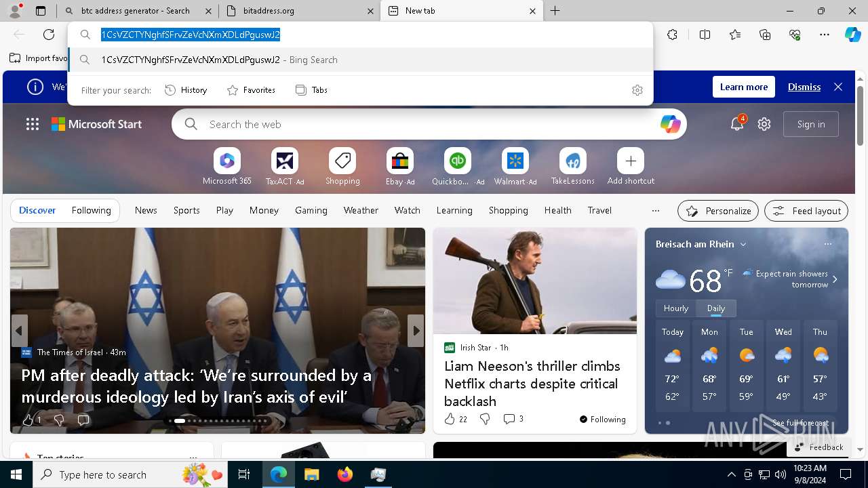Toggle the split screen view icon
Viewport: 868px width, 488px height.
pos(705,35)
